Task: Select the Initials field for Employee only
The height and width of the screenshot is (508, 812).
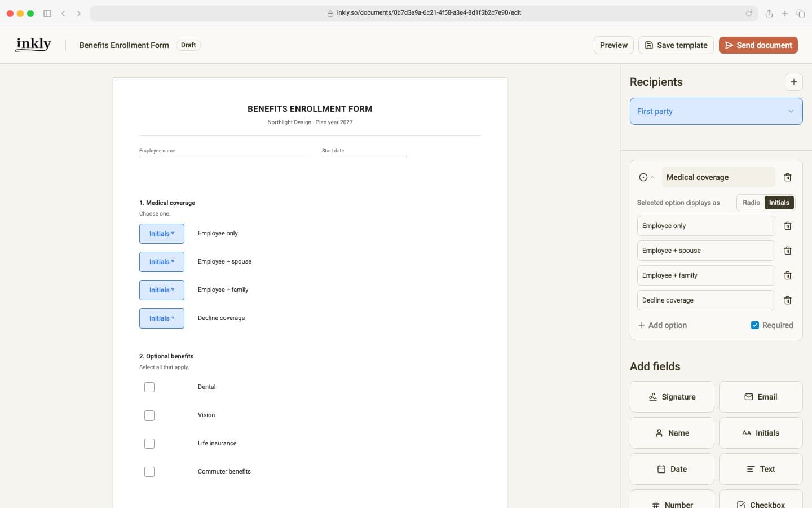Action: (162, 234)
